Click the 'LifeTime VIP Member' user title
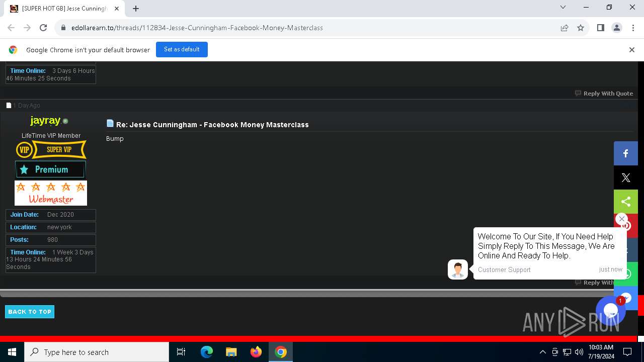 pyautogui.click(x=51, y=136)
